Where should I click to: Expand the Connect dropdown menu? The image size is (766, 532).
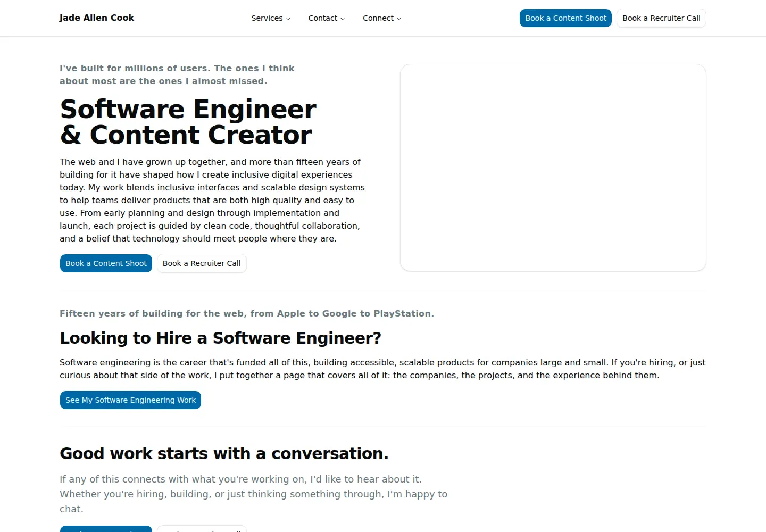pyautogui.click(x=382, y=18)
